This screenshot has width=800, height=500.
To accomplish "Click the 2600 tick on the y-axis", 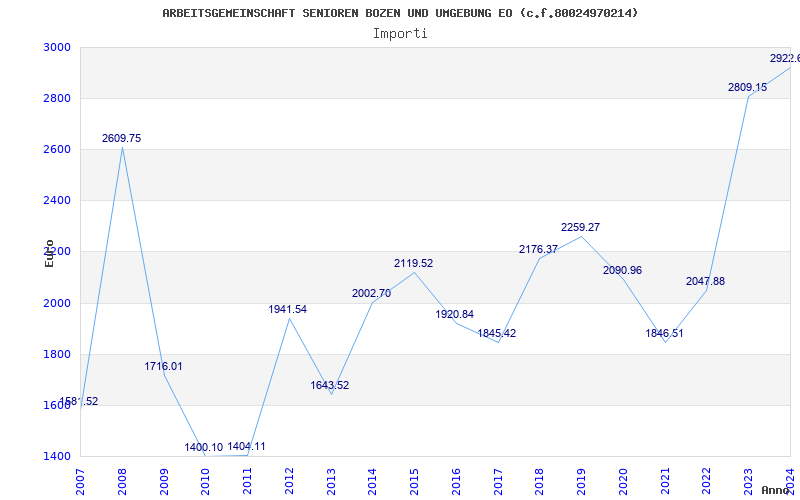I will pyautogui.click(x=57, y=149).
